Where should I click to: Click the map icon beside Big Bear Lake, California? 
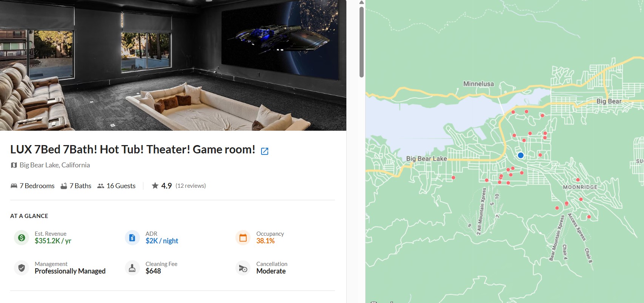point(14,165)
